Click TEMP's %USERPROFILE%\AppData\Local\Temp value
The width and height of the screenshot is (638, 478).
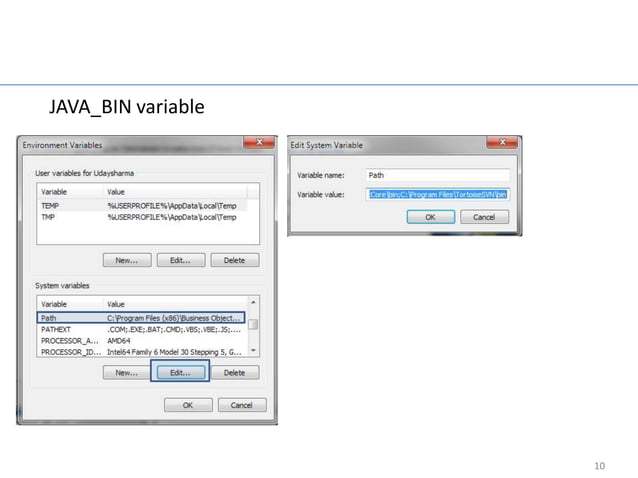(172, 206)
